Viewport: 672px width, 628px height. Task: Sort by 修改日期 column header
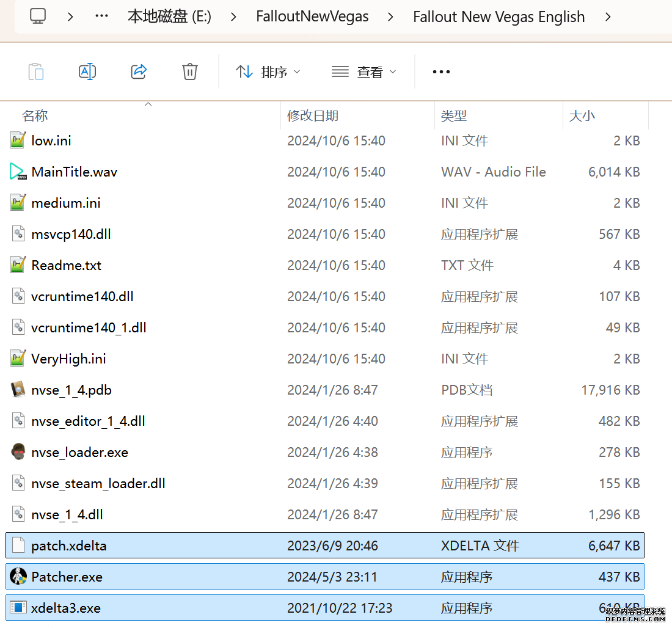[313, 115]
